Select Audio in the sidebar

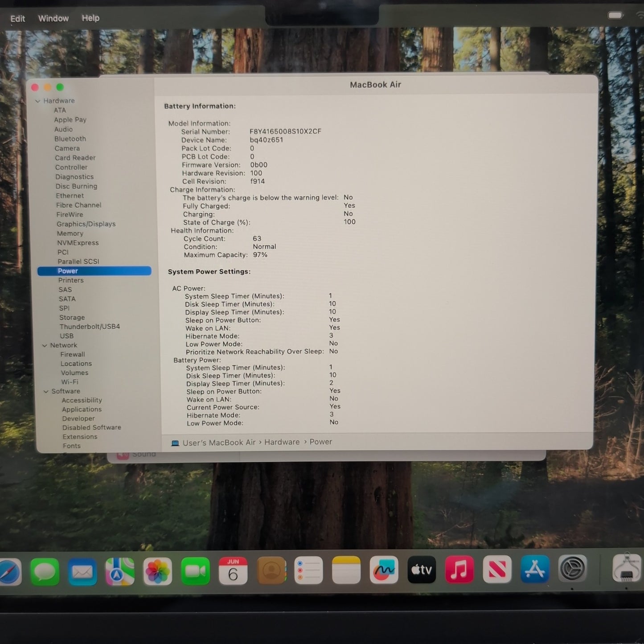pyautogui.click(x=63, y=129)
